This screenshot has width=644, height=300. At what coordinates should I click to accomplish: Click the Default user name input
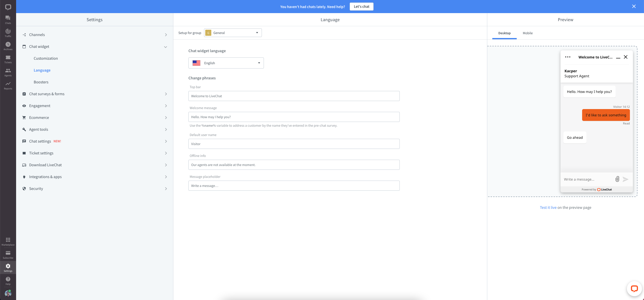(294, 144)
